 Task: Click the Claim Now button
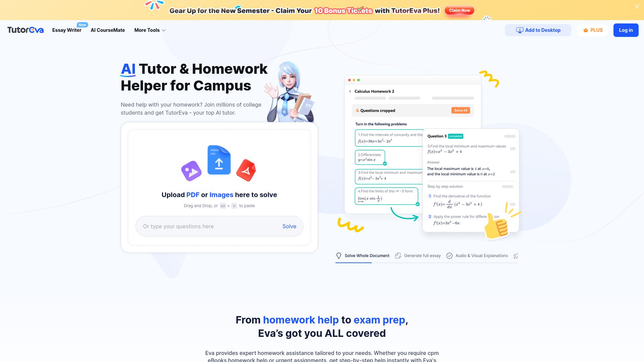click(x=459, y=10)
